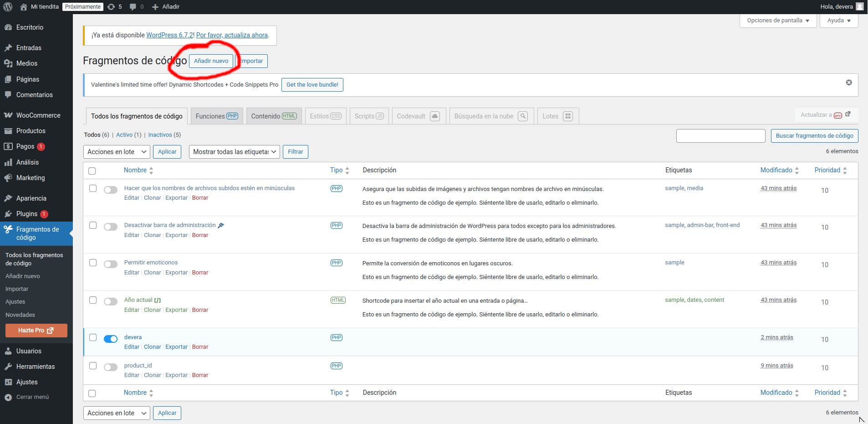Open Ajustes icon at sidebar bottom

[8, 382]
